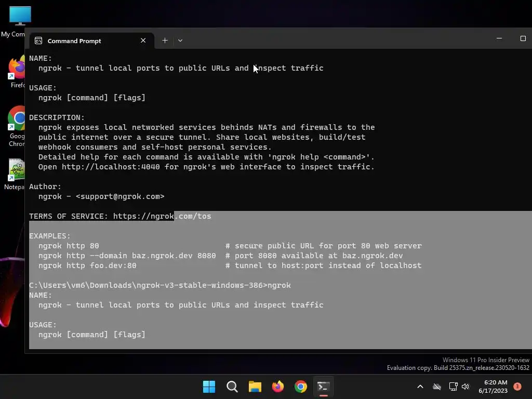Expand the terminal profile dropdown chevron
This screenshot has width=532, height=399.
(x=180, y=41)
